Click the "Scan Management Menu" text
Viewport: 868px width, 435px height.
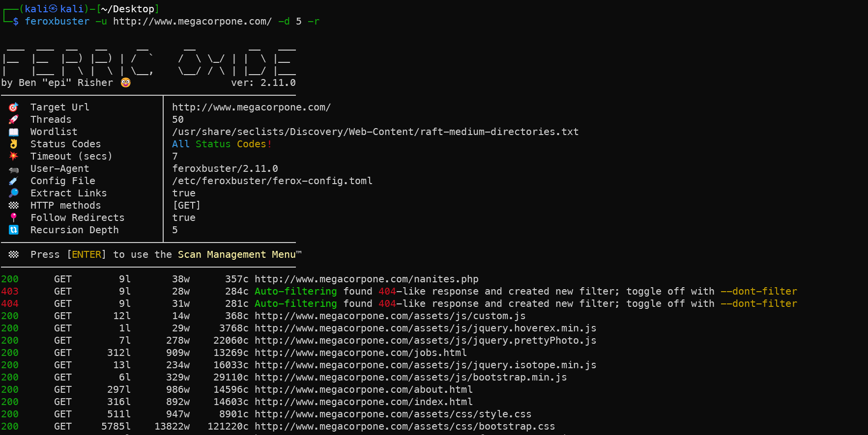(237, 254)
